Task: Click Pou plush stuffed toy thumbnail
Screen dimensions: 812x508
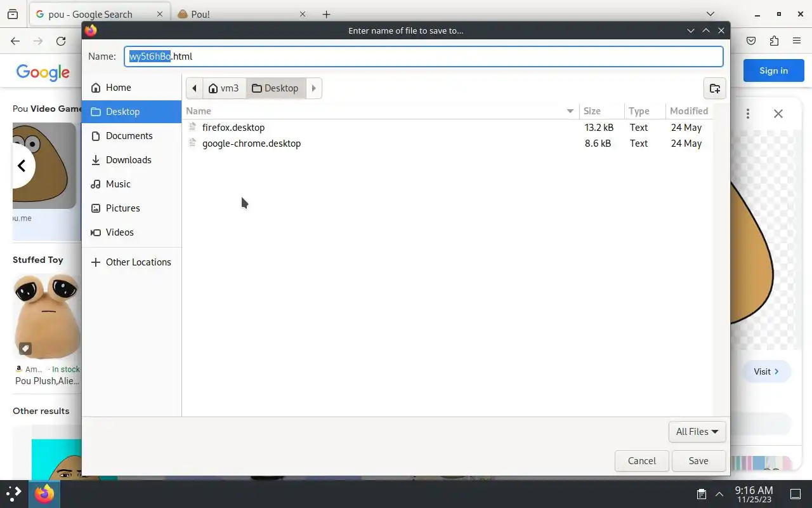Action: point(47,317)
